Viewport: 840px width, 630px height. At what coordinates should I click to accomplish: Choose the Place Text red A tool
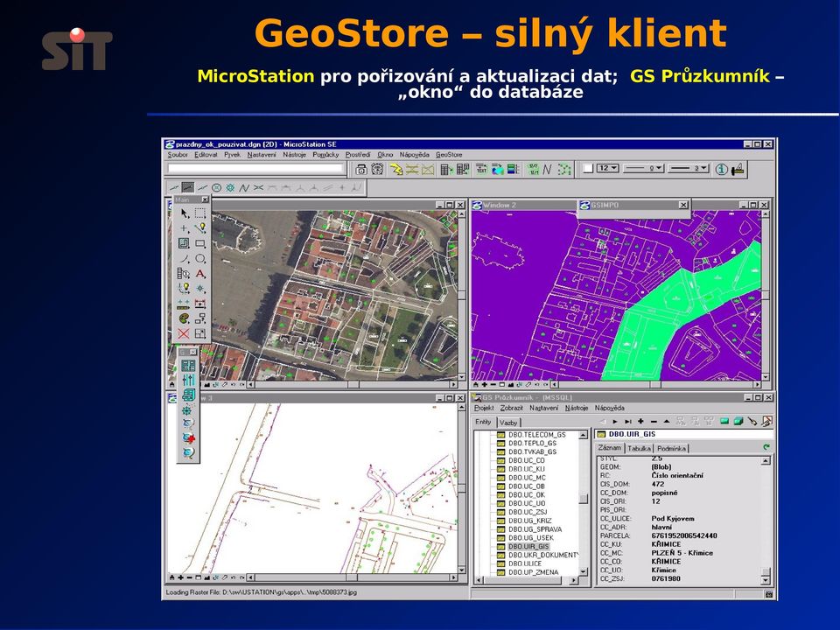(x=200, y=273)
